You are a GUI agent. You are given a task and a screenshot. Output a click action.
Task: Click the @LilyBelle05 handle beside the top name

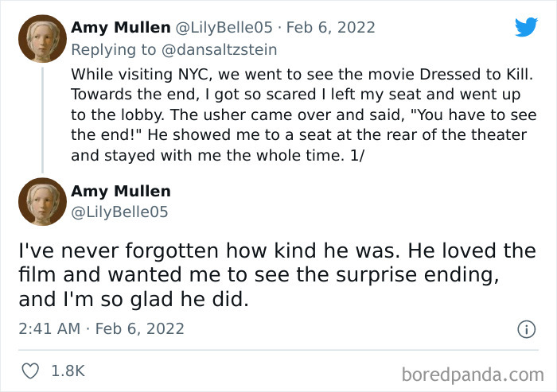(226, 28)
